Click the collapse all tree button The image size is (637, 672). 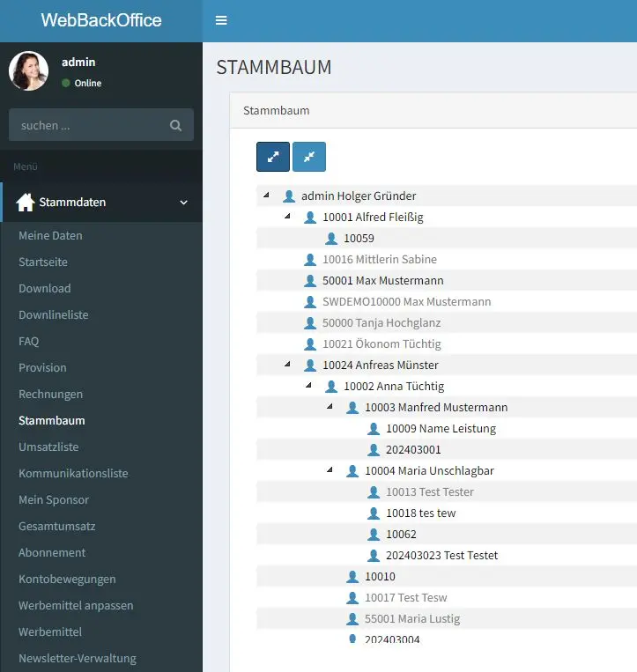(309, 157)
